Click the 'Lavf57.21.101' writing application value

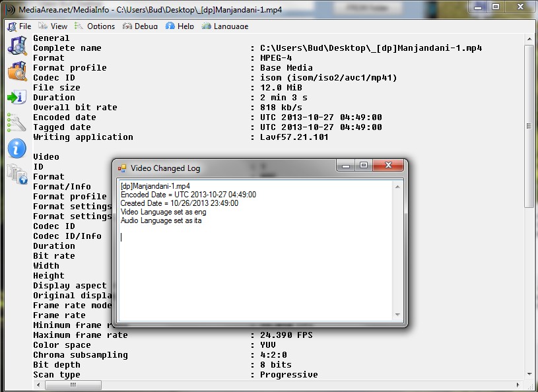coord(294,137)
